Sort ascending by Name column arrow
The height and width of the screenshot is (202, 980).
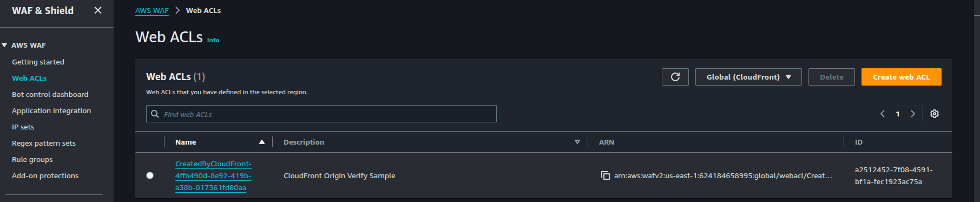[262, 142]
